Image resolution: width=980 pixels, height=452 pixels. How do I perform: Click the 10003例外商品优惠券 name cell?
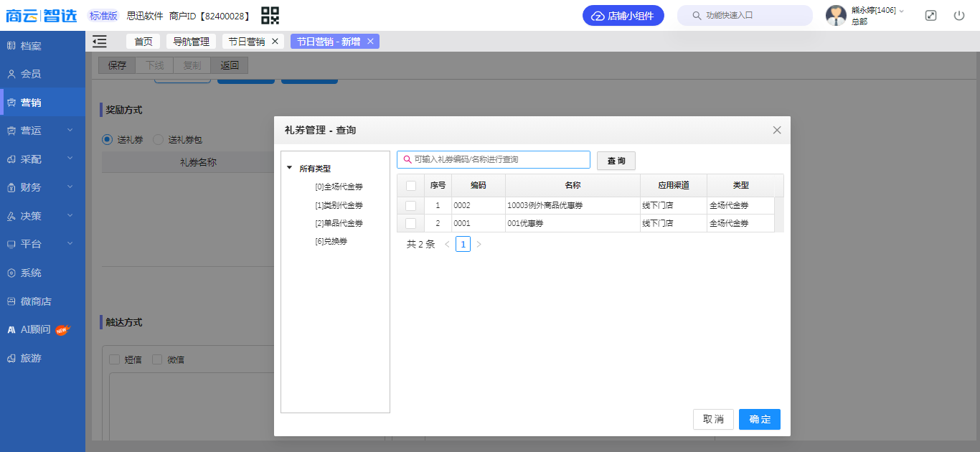click(573, 206)
